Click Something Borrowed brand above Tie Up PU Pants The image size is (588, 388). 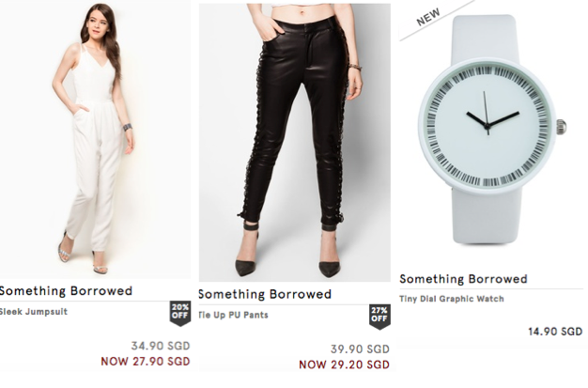click(x=265, y=294)
